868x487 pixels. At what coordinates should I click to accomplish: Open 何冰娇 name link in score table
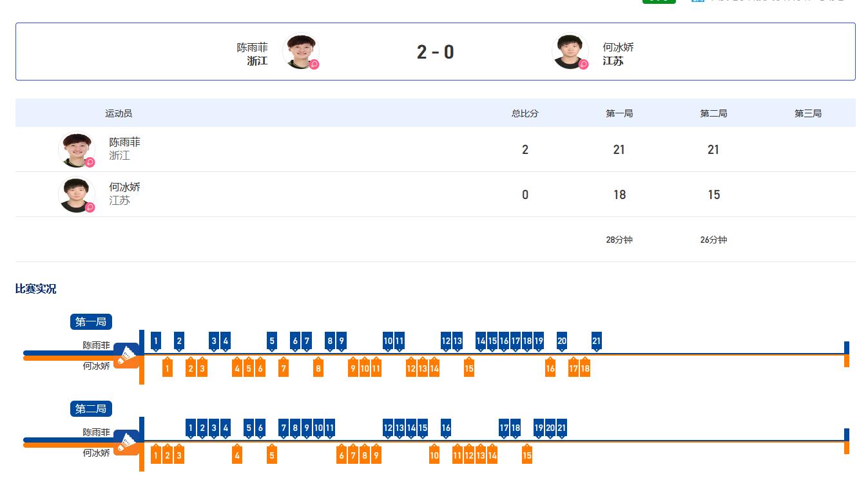tap(124, 187)
